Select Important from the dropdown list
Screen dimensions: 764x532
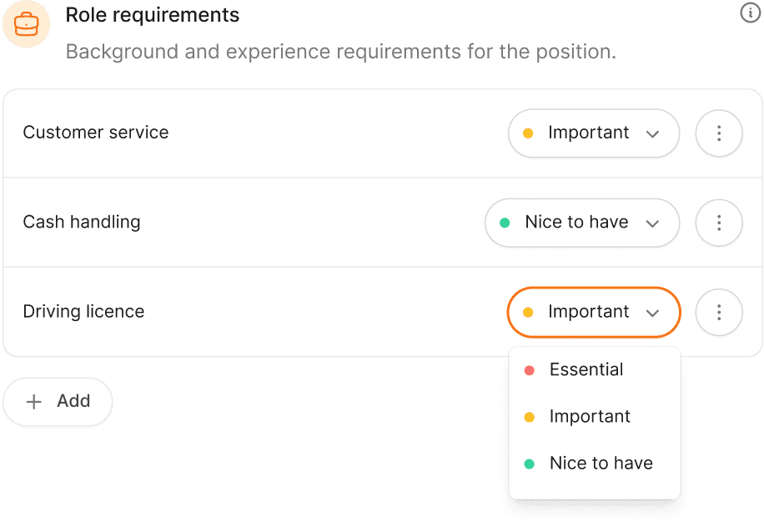coord(590,416)
